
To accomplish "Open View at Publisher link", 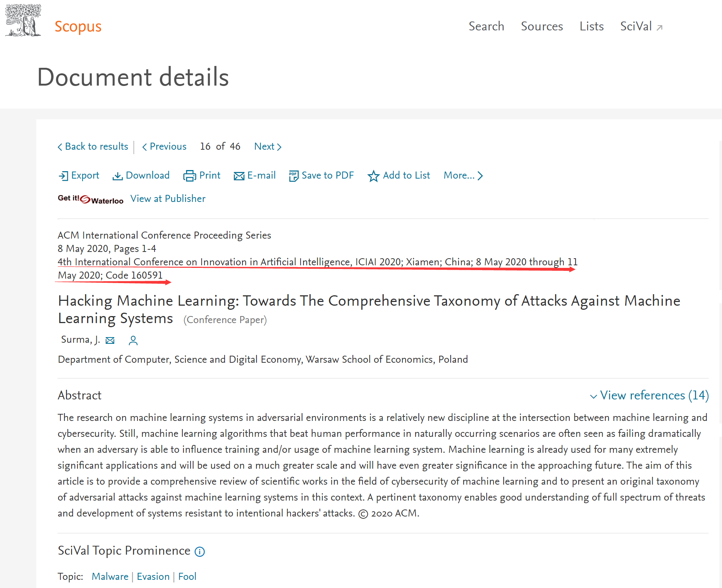I will (168, 199).
